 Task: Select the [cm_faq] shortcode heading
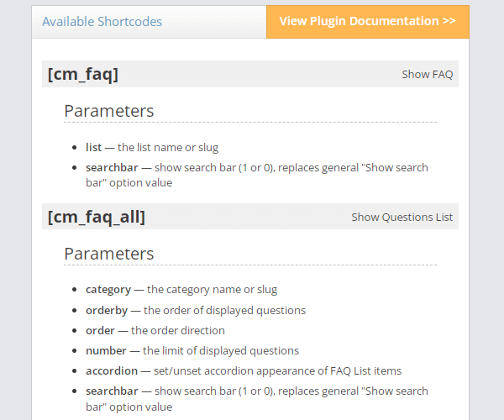click(83, 74)
